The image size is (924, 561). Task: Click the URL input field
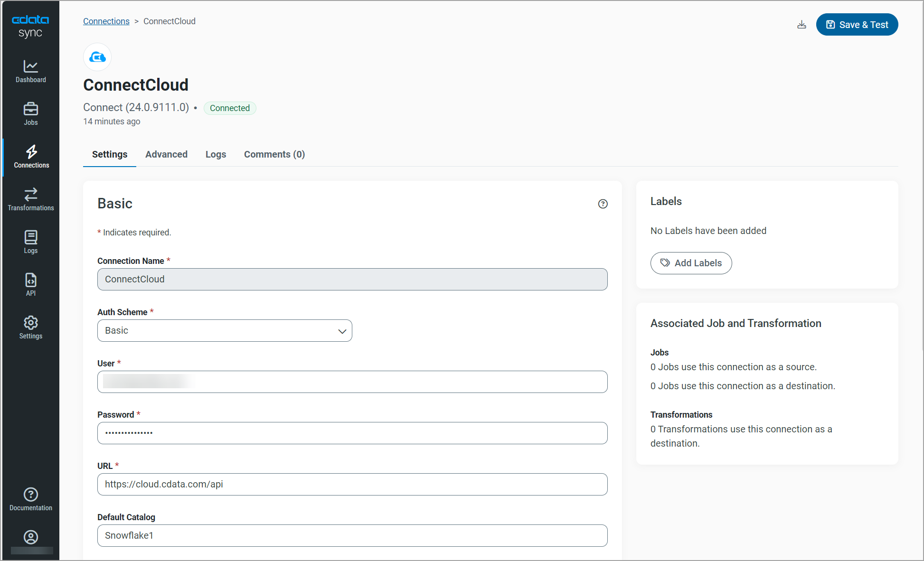point(352,484)
